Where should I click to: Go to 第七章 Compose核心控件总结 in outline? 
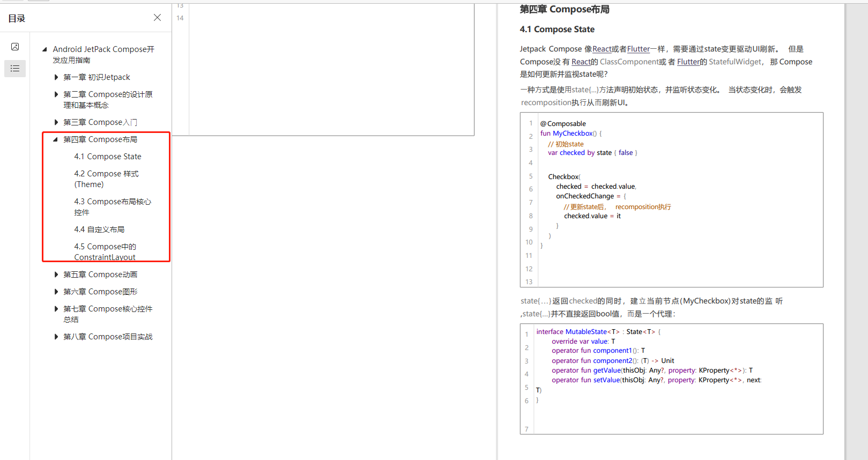(x=108, y=314)
